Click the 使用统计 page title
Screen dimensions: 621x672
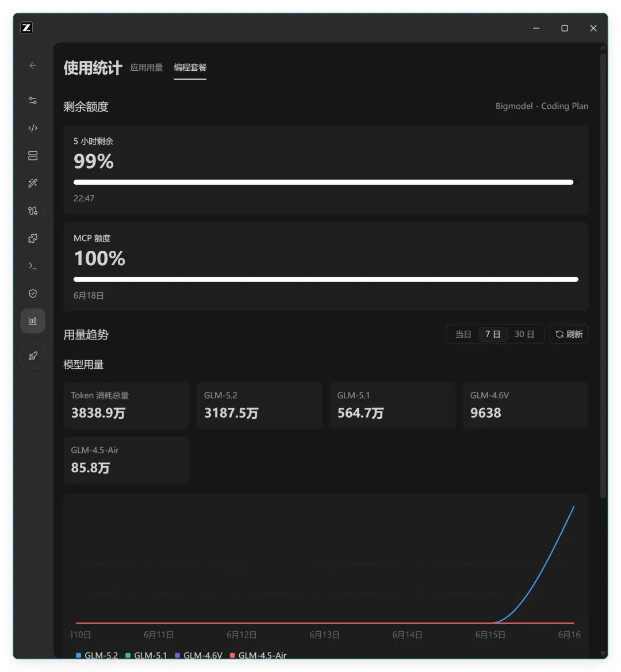(x=93, y=68)
